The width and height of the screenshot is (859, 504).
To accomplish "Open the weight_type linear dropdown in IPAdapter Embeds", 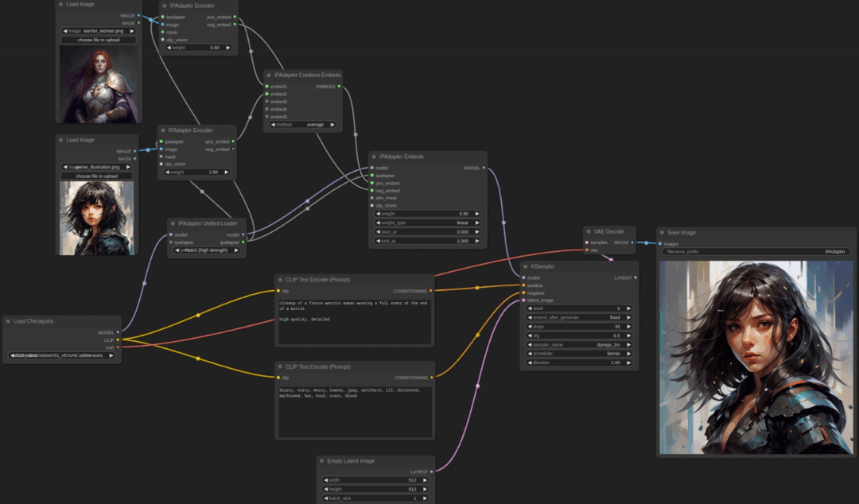I will click(x=427, y=223).
